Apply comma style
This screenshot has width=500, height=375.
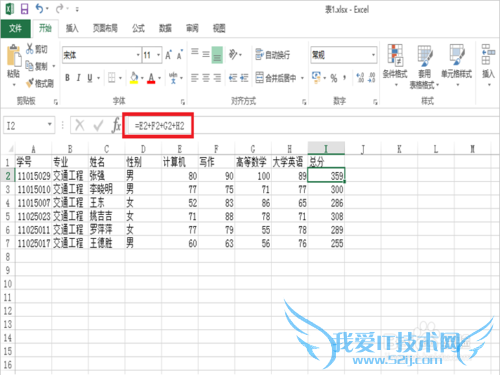click(x=345, y=78)
